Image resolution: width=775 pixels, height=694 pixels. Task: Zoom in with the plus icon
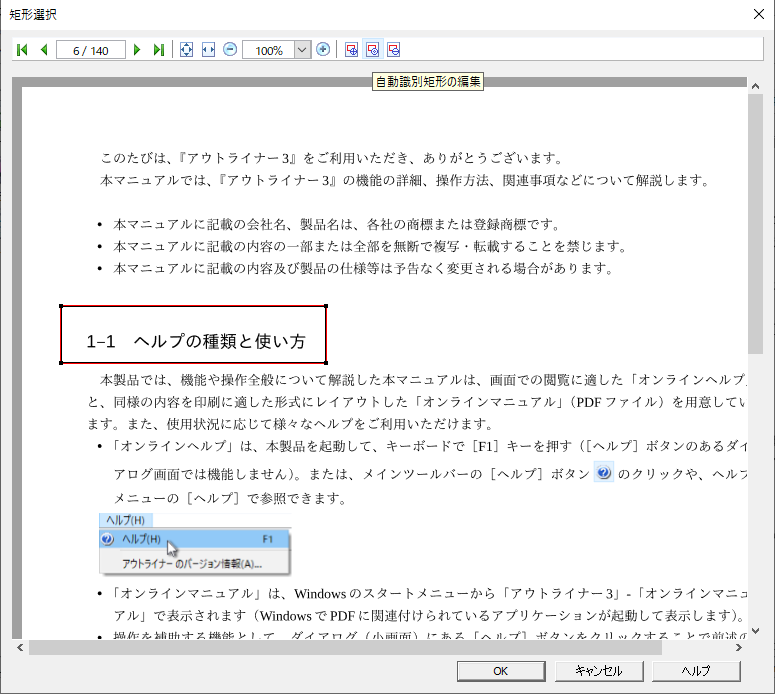point(323,50)
